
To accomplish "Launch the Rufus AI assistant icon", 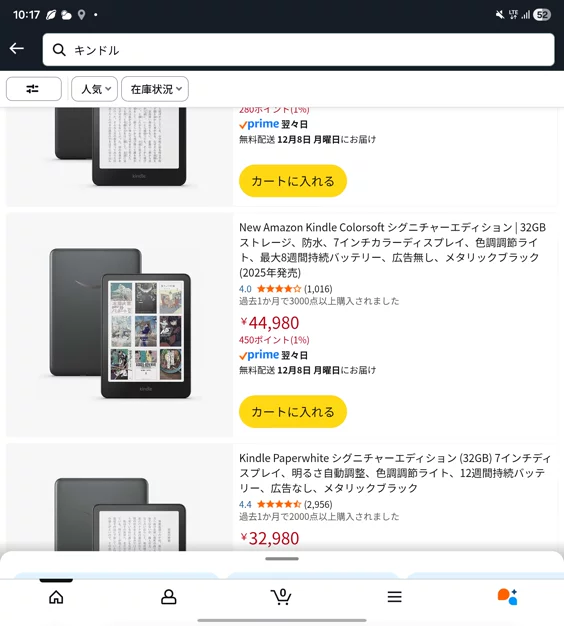I will [507, 597].
